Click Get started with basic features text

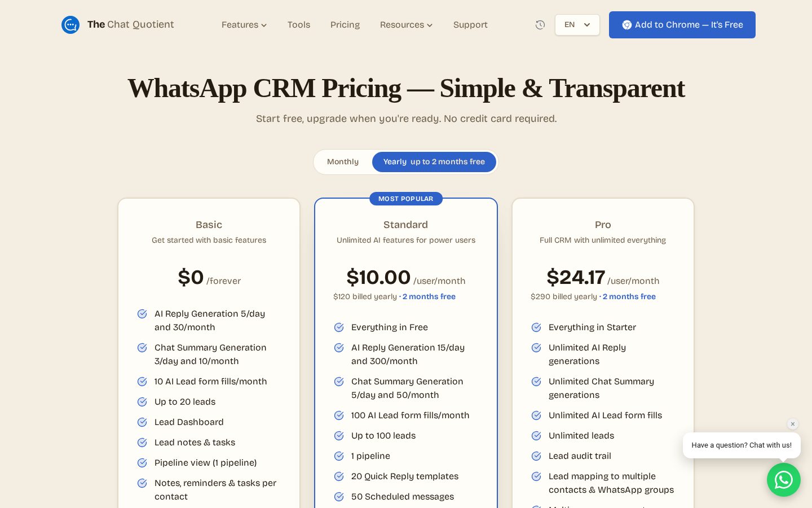tap(209, 240)
